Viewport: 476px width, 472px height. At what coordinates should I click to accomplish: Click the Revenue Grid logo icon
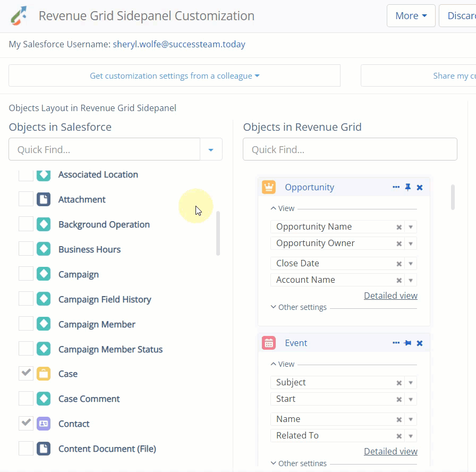(19, 15)
